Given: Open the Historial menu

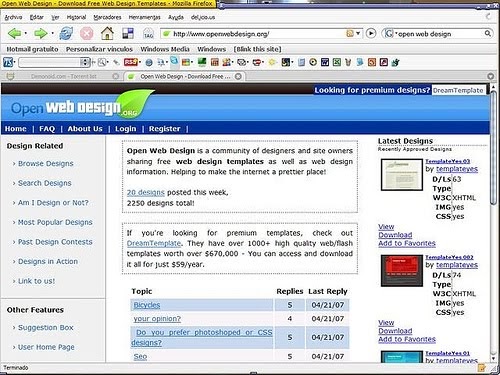Looking at the screenshot, I should 76,17.
